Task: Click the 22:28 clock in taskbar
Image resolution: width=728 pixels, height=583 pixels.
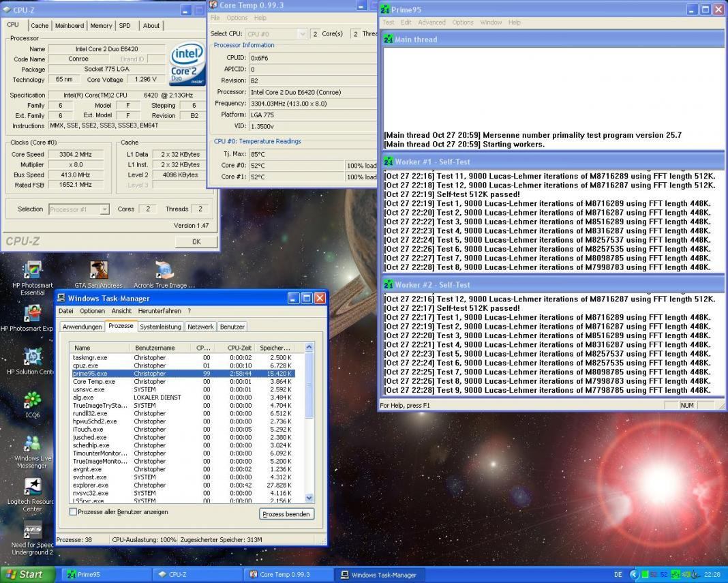Action: coord(712,575)
